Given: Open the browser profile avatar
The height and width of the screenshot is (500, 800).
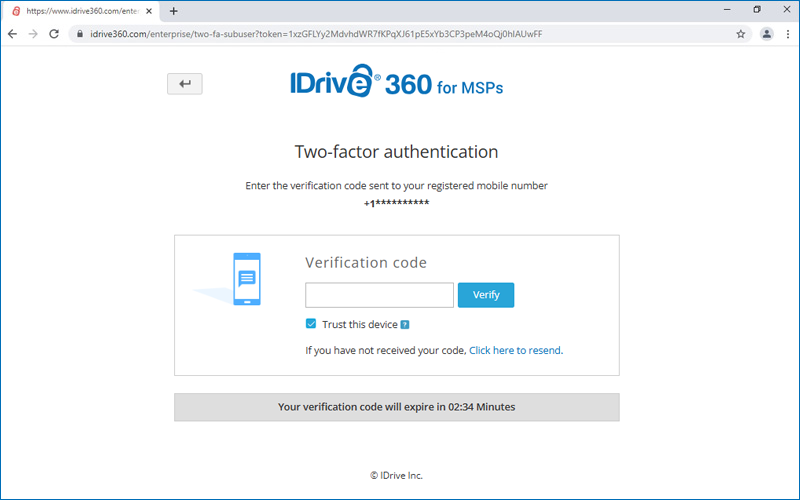Looking at the screenshot, I should coord(766,34).
